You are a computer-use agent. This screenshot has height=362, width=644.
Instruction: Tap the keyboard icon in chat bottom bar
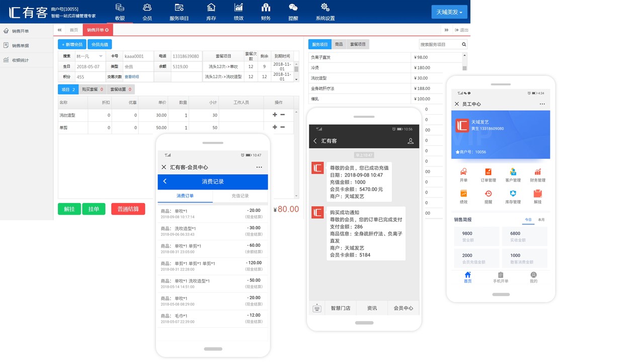[x=317, y=308]
